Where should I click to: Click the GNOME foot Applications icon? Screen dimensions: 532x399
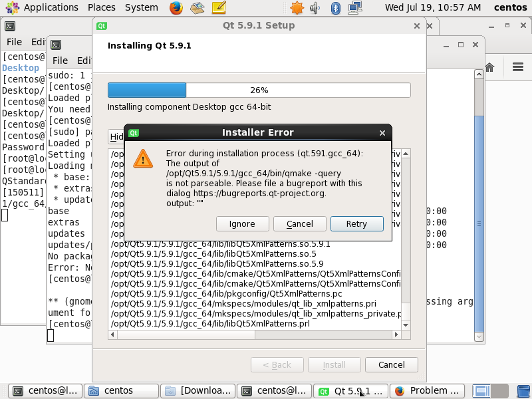point(12,7)
